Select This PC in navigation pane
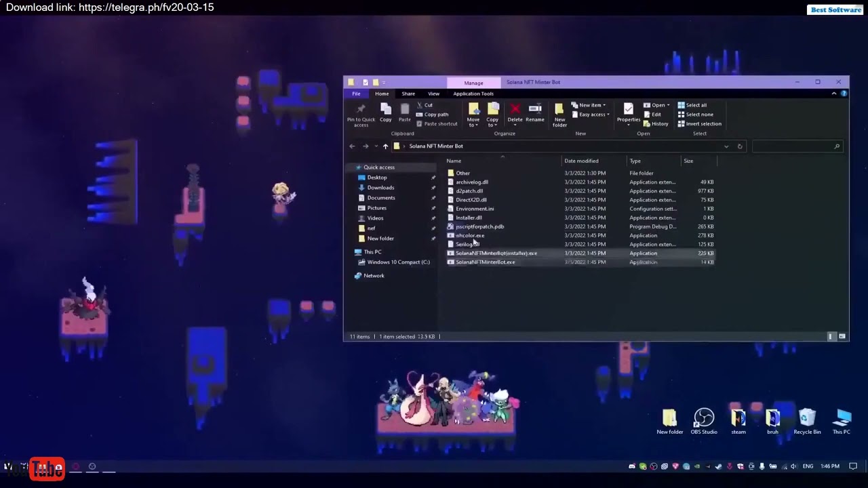Screen dimensions: 868x488 pos(372,252)
